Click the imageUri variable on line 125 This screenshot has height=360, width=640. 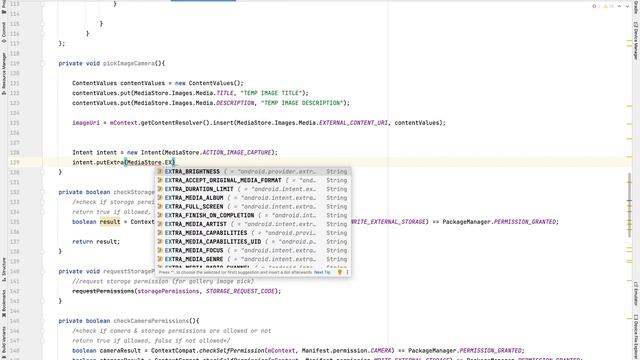(x=86, y=122)
